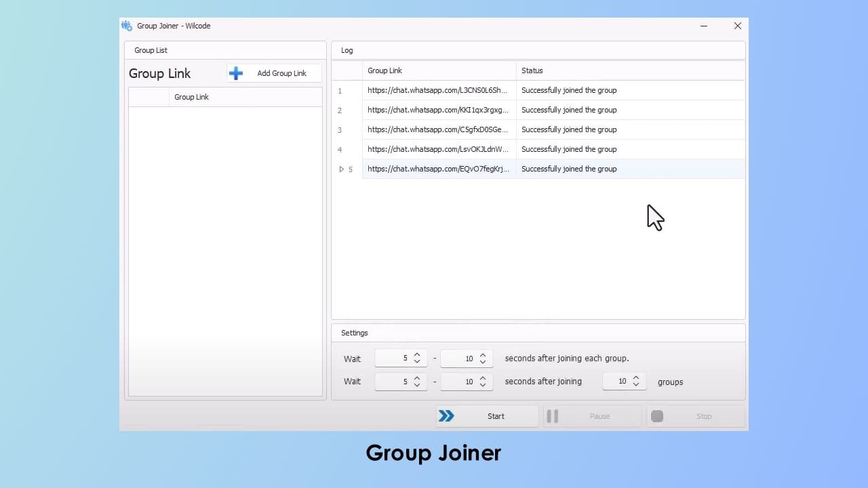Close the Group Joiner window
This screenshot has width=868, height=488.
(x=738, y=26)
